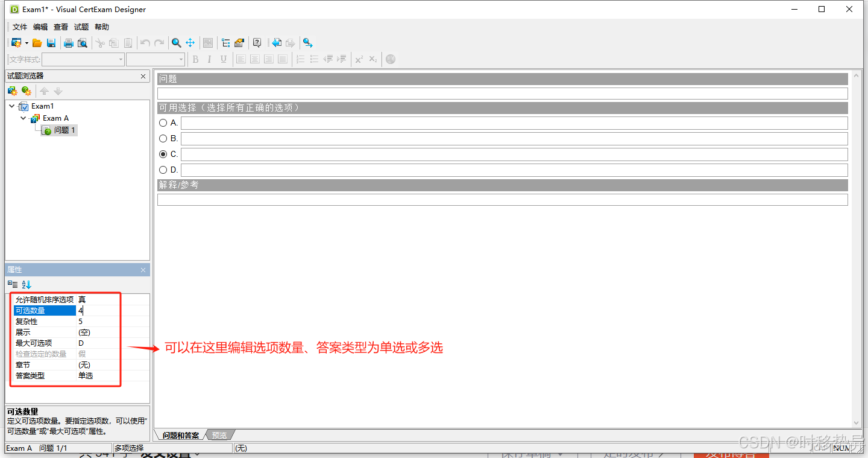Viewport: 868px width, 458px height.
Task: Click the magnifier with arrow toolbar icon
Action: (x=307, y=43)
